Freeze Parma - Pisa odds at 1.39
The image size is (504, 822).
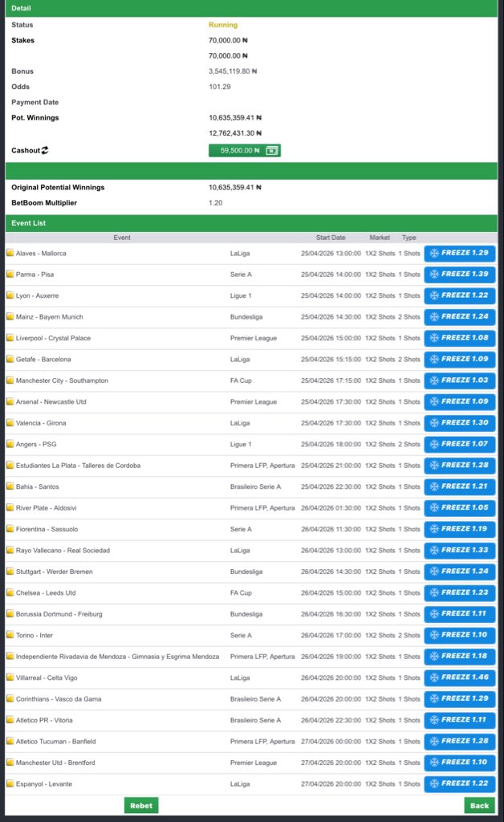460,275
